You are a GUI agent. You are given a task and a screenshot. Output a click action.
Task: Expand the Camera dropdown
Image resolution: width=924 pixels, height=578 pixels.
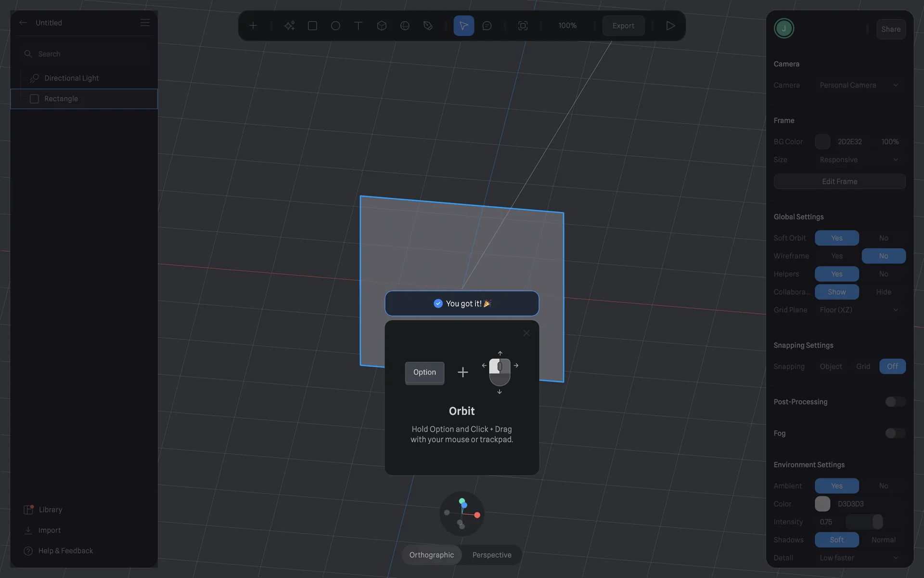859,85
